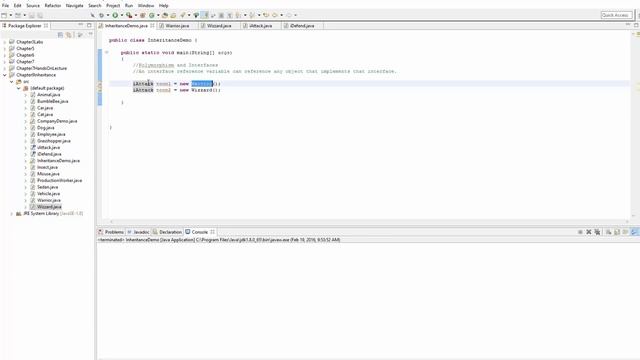
Task: Collapse the Chapter9Inheritance project
Action: pos(4,75)
